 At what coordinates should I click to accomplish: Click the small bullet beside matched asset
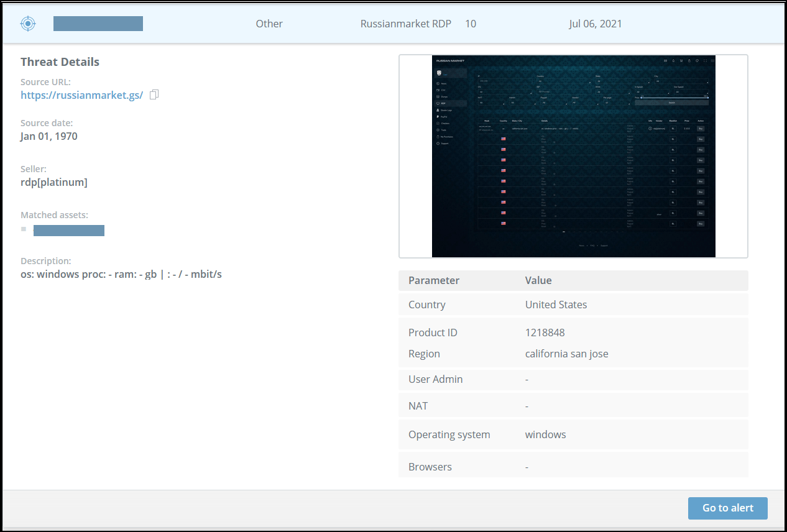click(x=24, y=229)
